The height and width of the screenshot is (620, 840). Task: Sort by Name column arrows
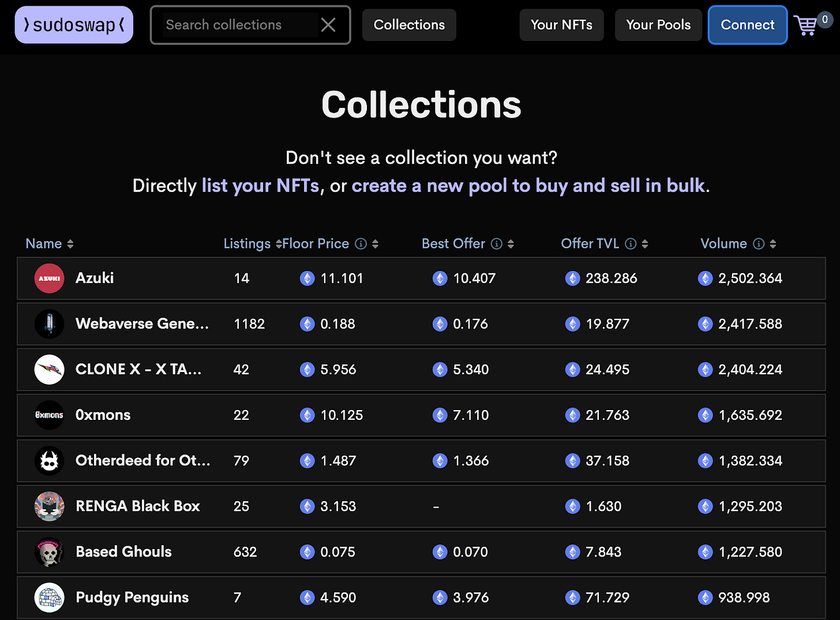(70, 244)
